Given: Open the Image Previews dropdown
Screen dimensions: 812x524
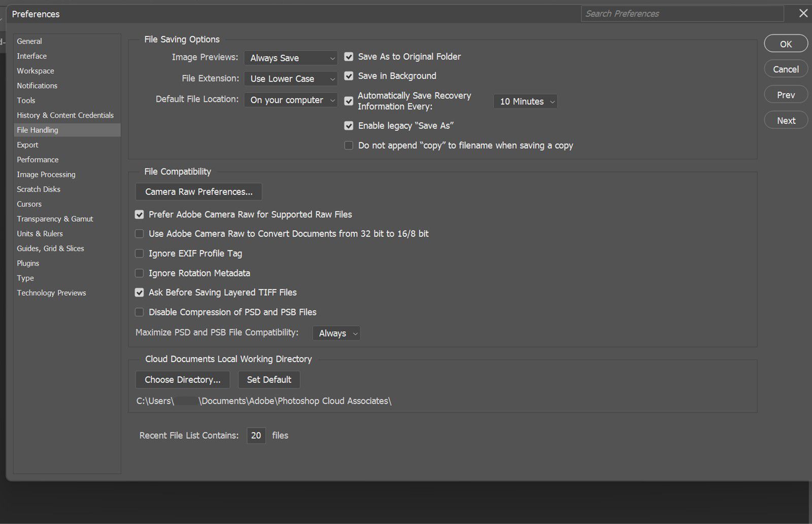Looking at the screenshot, I should point(290,58).
